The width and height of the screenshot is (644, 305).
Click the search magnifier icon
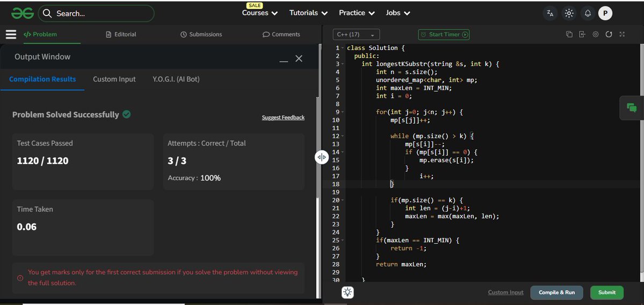[x=47, y=13]
